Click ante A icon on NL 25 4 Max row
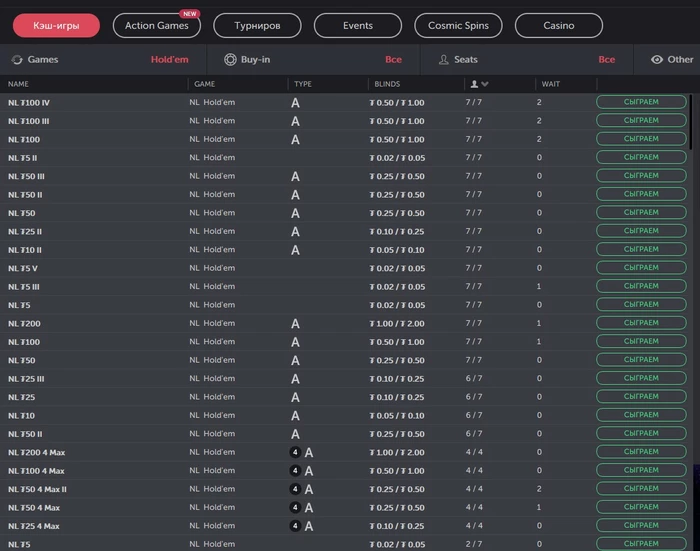This screenshot has width=700, height=551. [308, 526]
